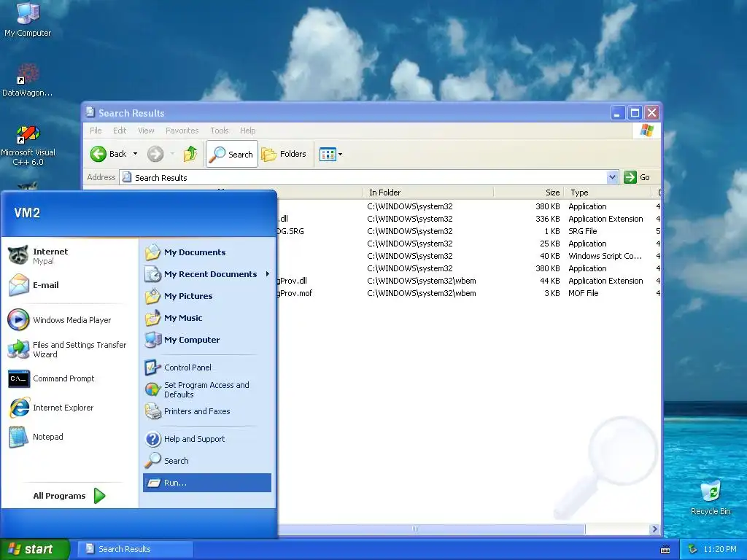Open Printers and Faxes

click(206, 411)
